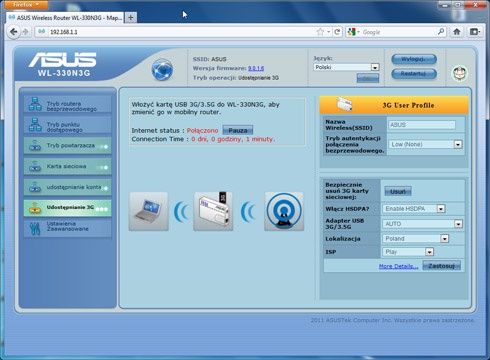The height and width of the screenshot is (360, 490).
Task: Click the browser back arrow button
Action: coord(14,32)
